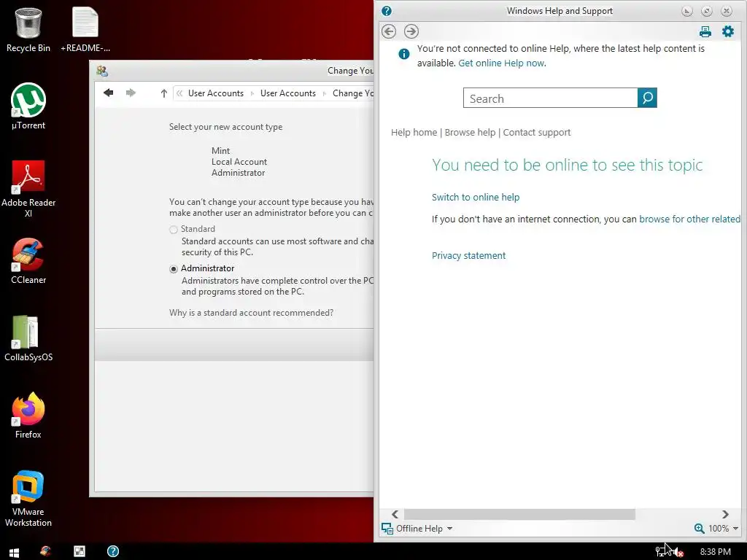
Task: Open the Privacy statement link
Action: pyautogui.click(x=469, y=256)
